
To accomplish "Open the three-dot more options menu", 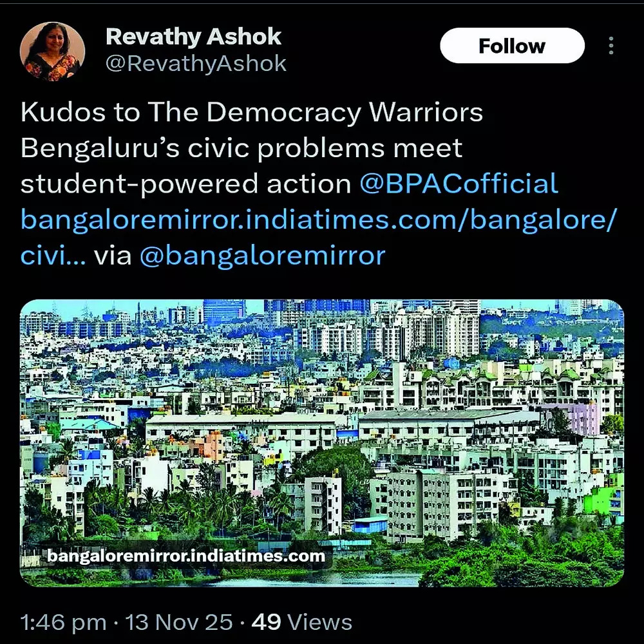I will [x=611, y=46].
